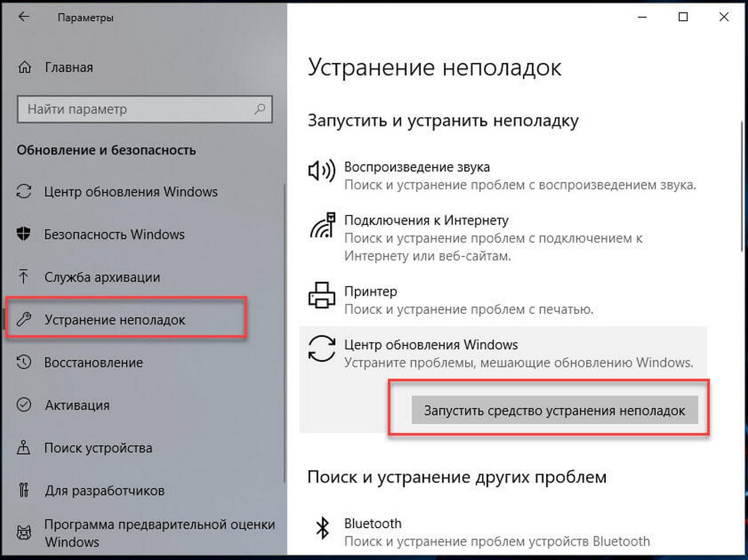Screen dimensions: 748x560
Task: Click the Восстановление history icon
Action: coord(24,362)
